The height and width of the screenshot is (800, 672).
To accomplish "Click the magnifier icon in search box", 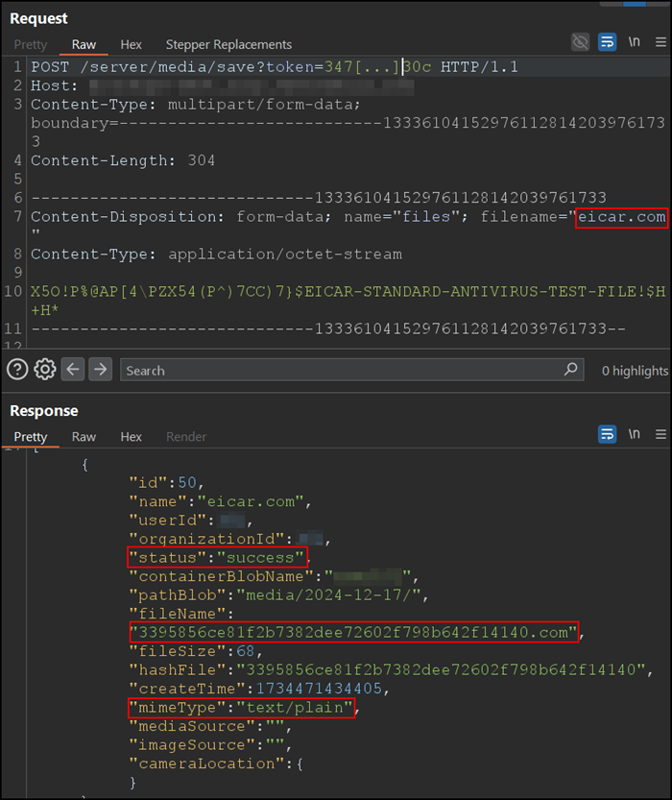I will pyautogui.click(x=571, y=370).
